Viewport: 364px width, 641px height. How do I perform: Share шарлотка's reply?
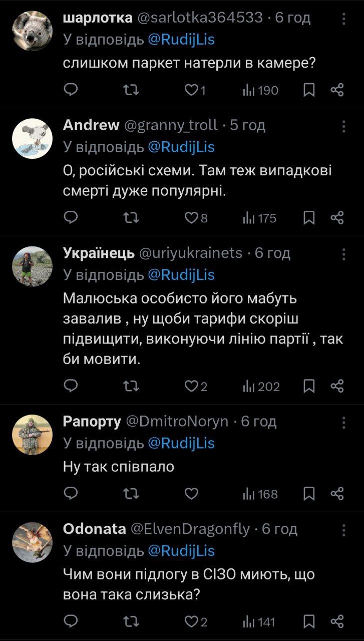337,90
